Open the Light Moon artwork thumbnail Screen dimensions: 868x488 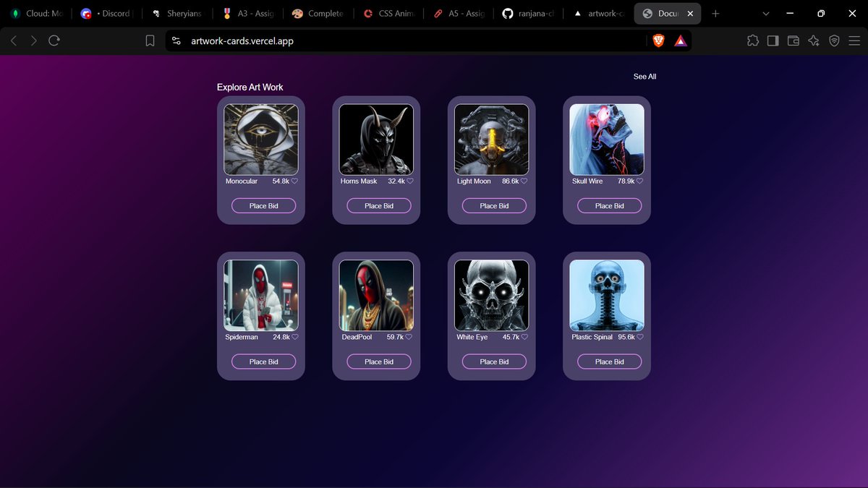tap(491, 140)
